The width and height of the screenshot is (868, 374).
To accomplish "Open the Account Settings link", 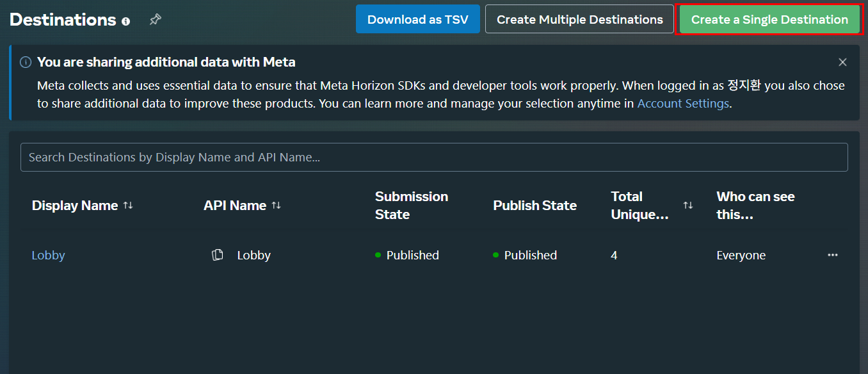I will click(x=683, y=103).
